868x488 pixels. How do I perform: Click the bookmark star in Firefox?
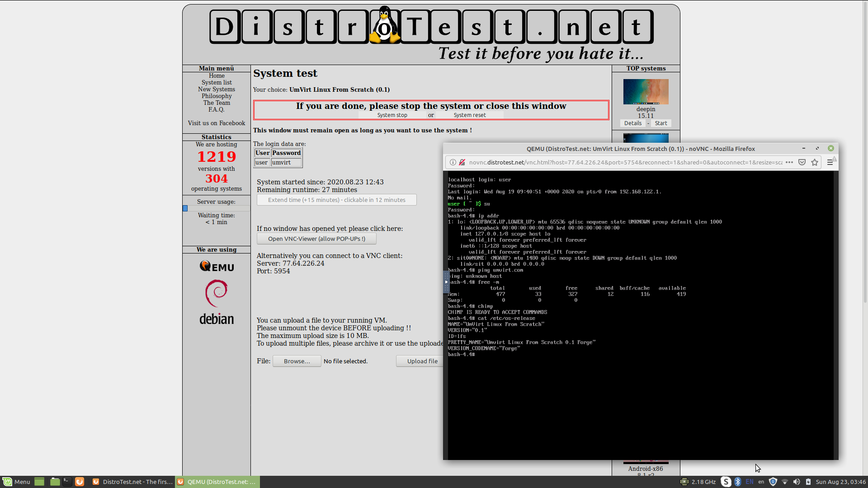815,162
